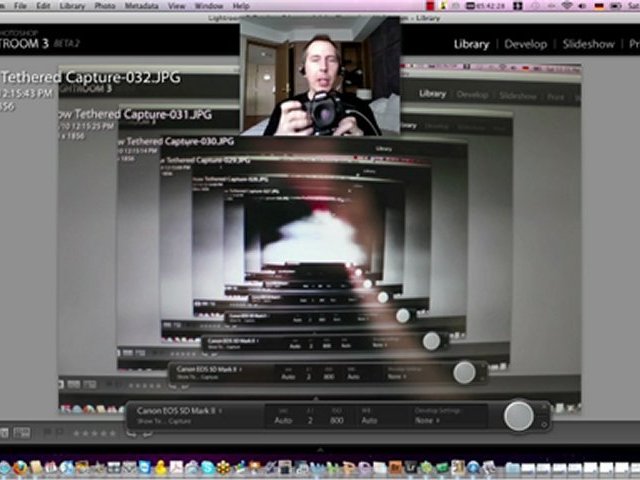Image resolution: width=640 pixels, height=480 pixels.
Task: Click the clock in the menu bar
Action: pyautogui.click(x=491, y=6)
